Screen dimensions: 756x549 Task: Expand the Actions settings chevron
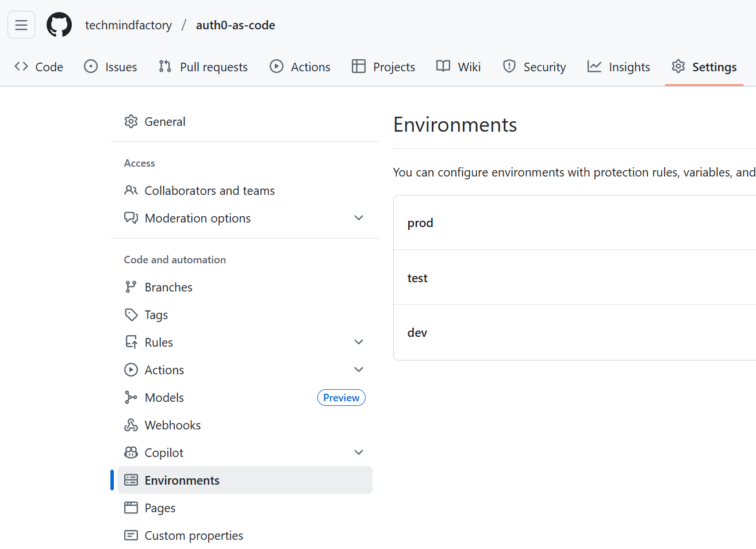point(359,369)
